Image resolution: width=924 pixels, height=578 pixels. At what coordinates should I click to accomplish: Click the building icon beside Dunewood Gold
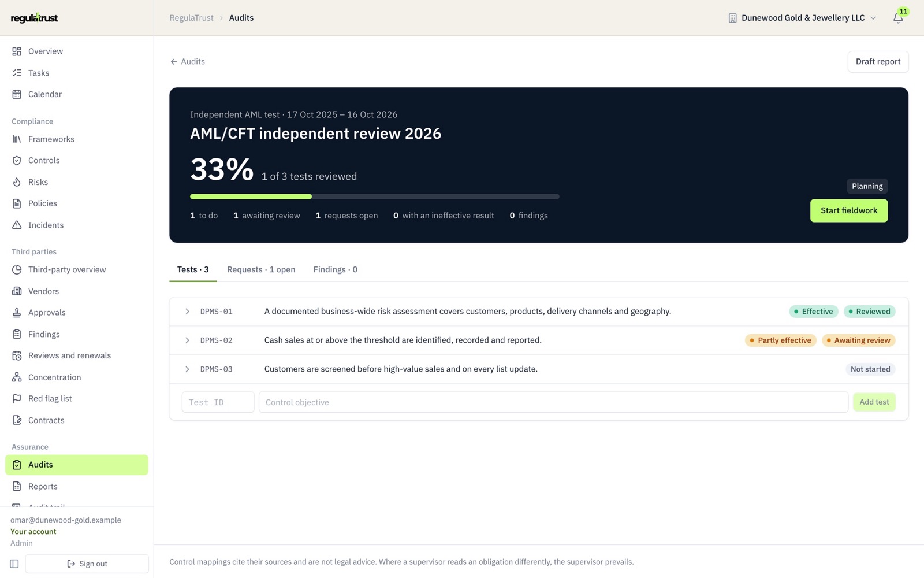[732, 18]
